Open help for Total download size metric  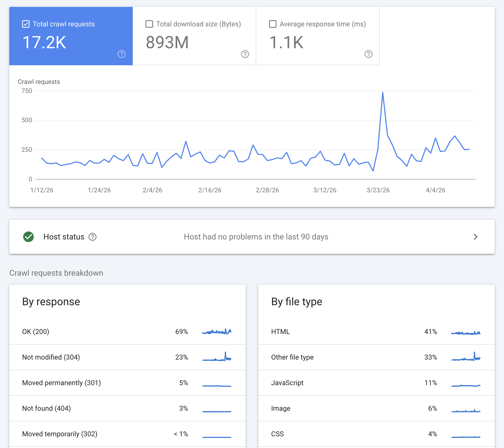click(245, 54)
